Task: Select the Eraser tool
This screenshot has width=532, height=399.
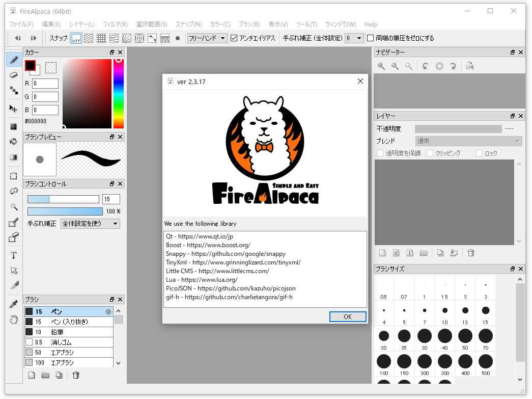Action: click(x=14, y=75)
